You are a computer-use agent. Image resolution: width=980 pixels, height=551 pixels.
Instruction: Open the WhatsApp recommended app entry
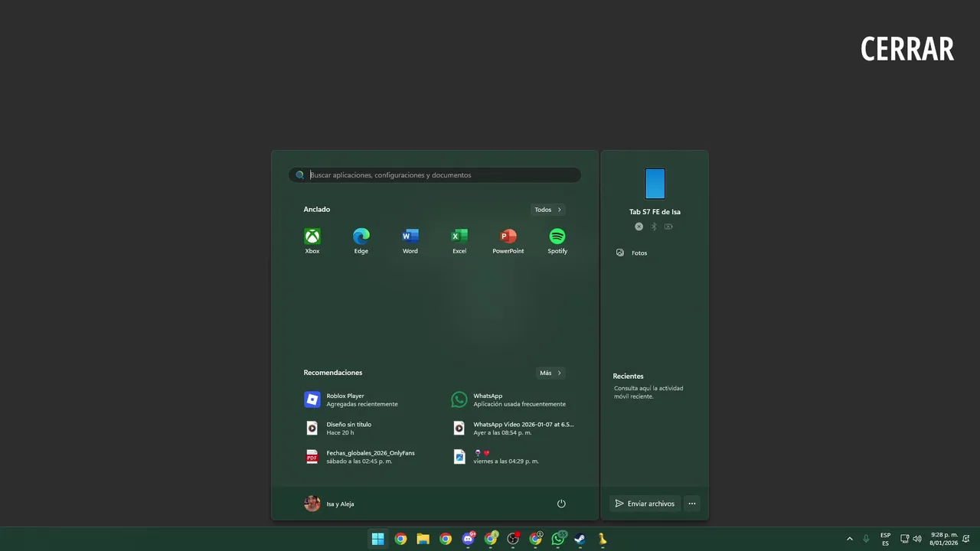[x=511, y=399]
